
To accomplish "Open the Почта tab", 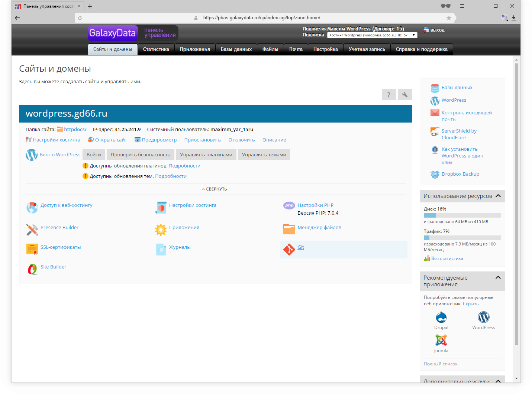I will pyautogui.click(x=296, y=49).
